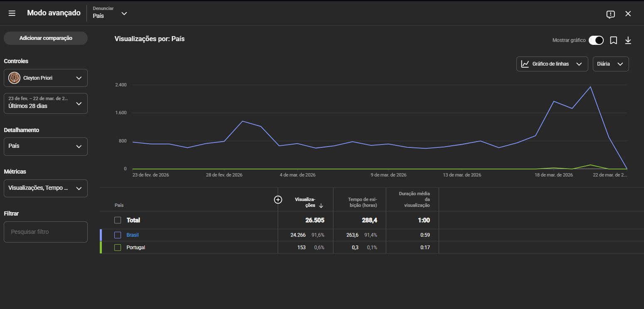Sort by the Visualizações descending arrow

321,206
